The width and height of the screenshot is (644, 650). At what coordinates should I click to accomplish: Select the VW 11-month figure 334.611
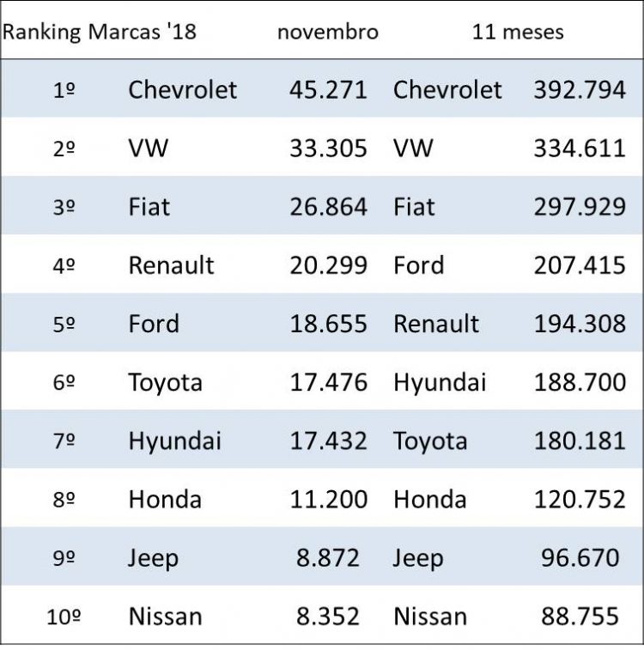point(580,148)
